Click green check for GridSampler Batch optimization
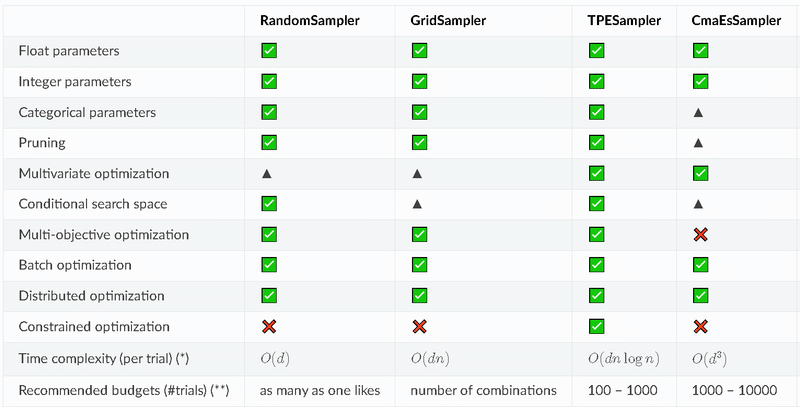Image resolution: width=800 pixels, height=407 pixels. tap(419, 265)
